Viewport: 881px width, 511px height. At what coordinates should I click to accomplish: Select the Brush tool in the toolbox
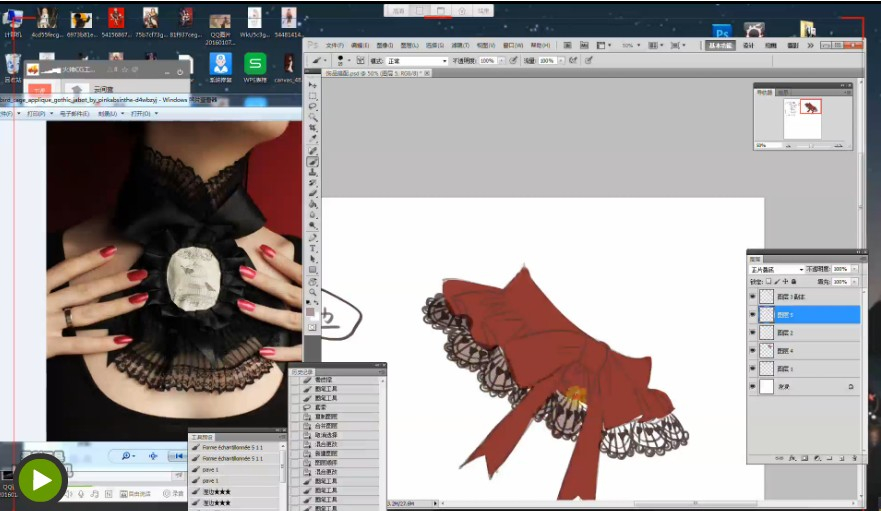pos(312,162)
